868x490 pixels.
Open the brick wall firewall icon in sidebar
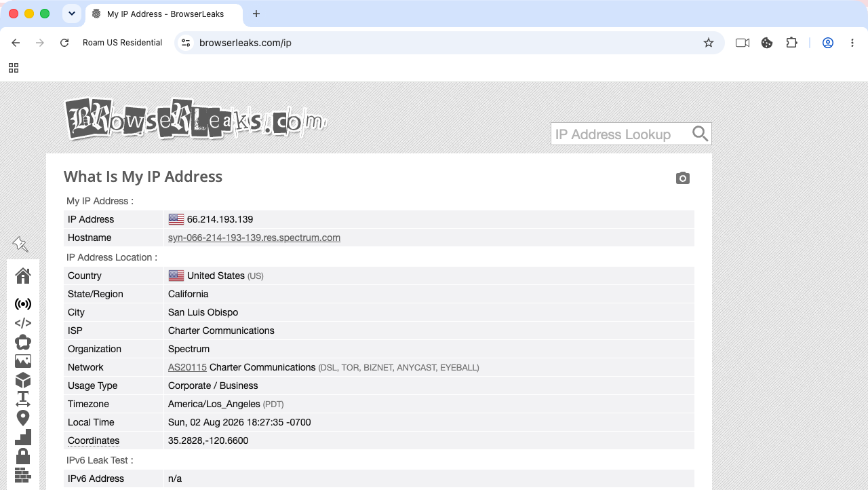tap(23, 474)
